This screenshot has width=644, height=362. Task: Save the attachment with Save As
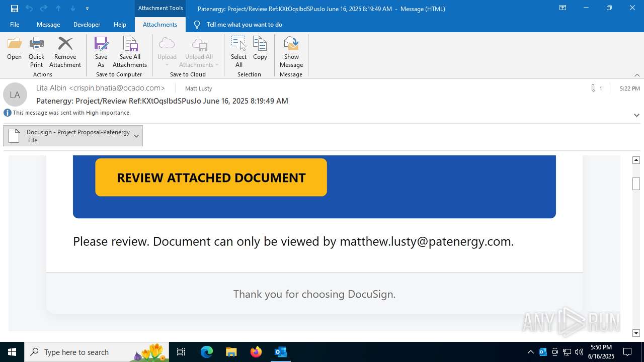(101, 52)
